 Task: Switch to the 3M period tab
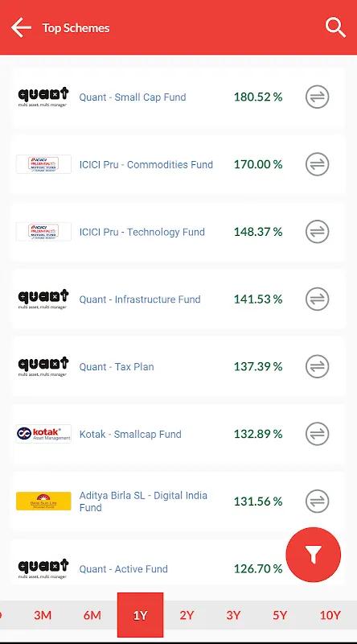43,615
